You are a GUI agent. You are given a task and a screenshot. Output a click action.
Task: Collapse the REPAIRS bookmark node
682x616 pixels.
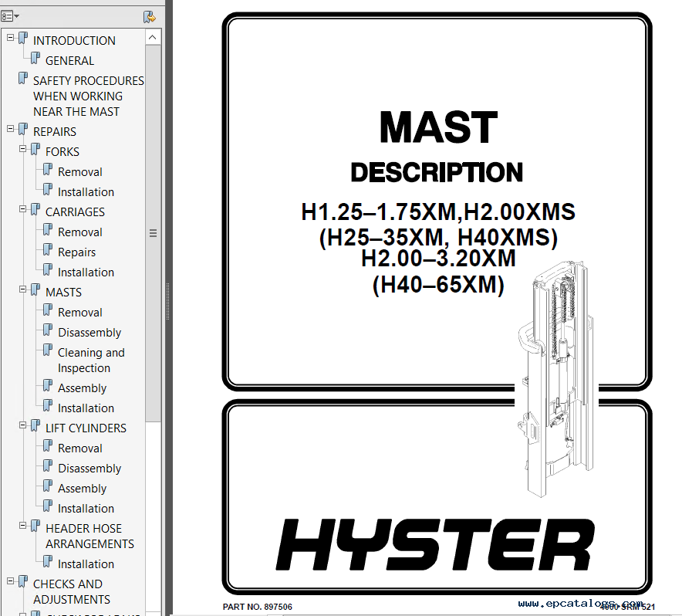(x=11, y=129)
